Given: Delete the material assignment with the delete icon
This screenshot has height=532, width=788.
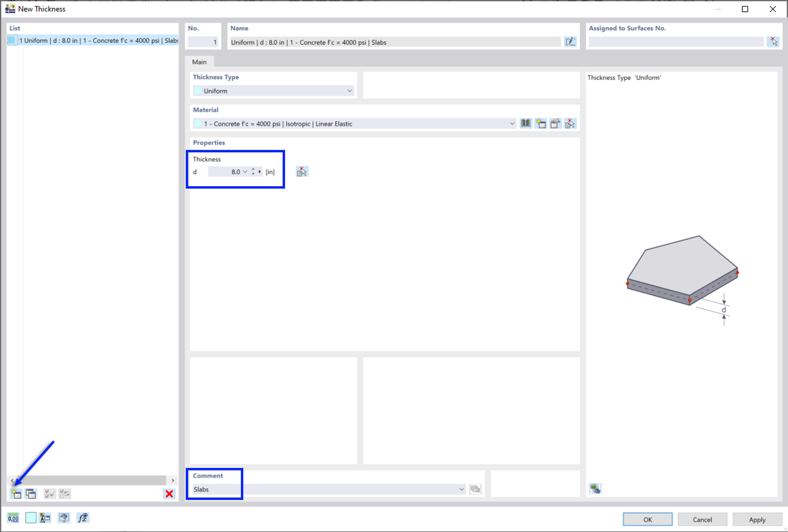Looking at the screenshot, I should [x=570, y=123].
